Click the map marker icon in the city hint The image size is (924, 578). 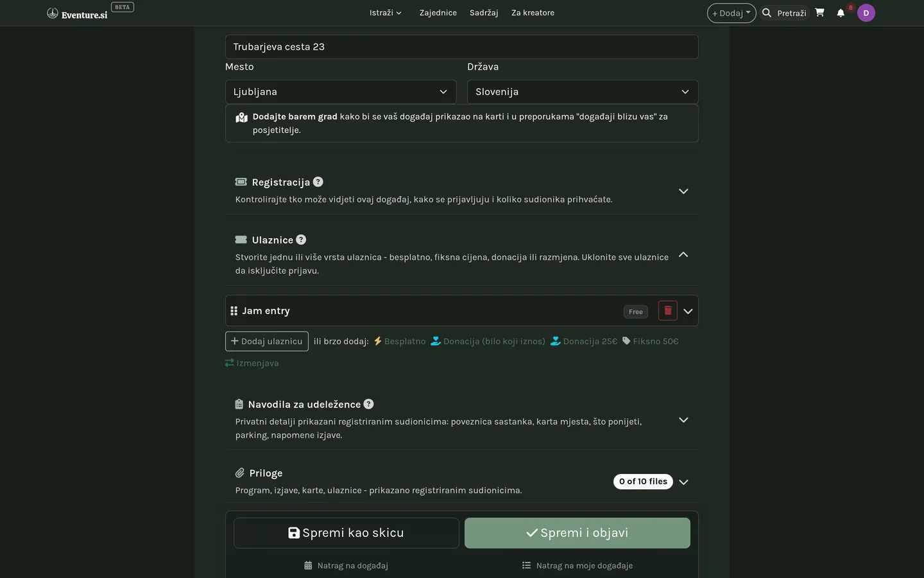(242, 118)
